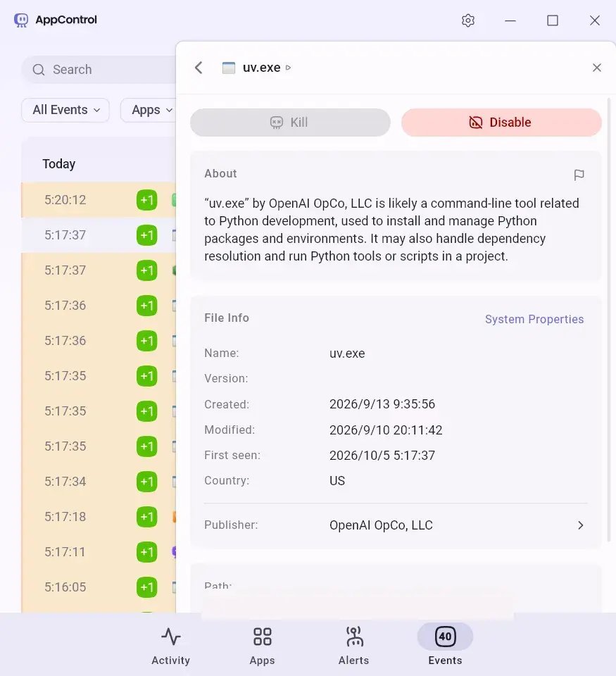The width and height of the screenshot is (616, 676).
Task: Close the uv.exe details panel
Action: click(x=596, y=68)
